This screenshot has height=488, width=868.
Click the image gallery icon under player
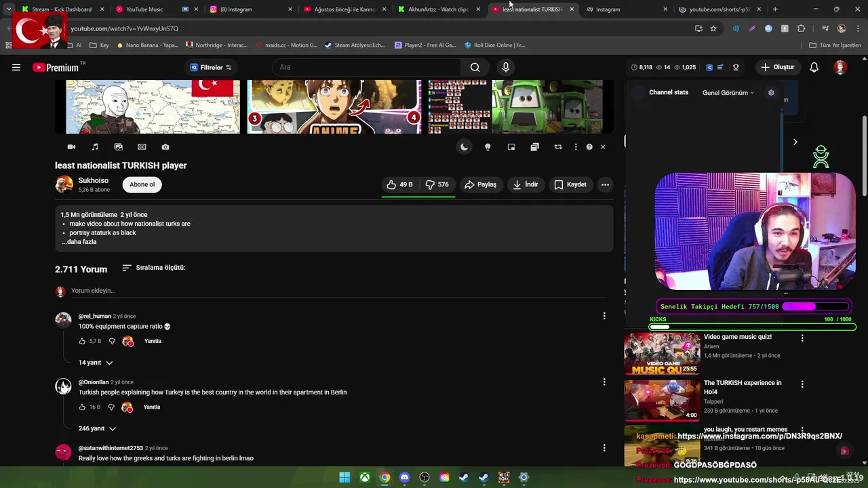click(x=119, y=147)
